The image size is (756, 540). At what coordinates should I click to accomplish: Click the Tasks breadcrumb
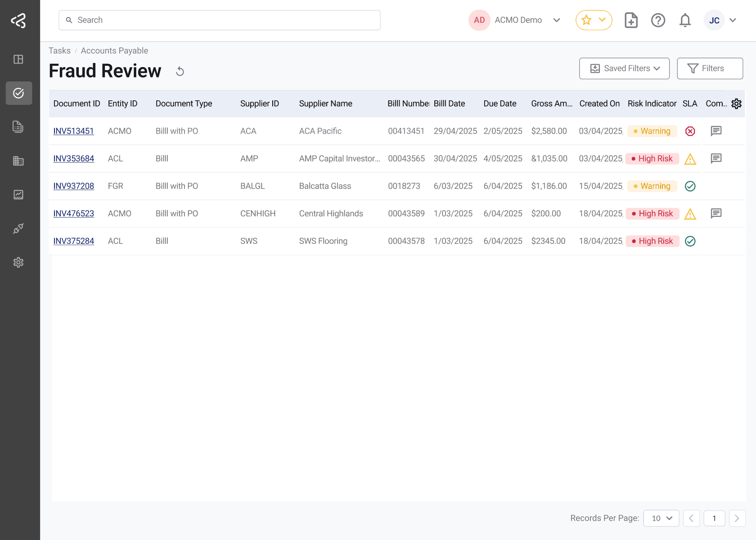(x=59, y=51)
